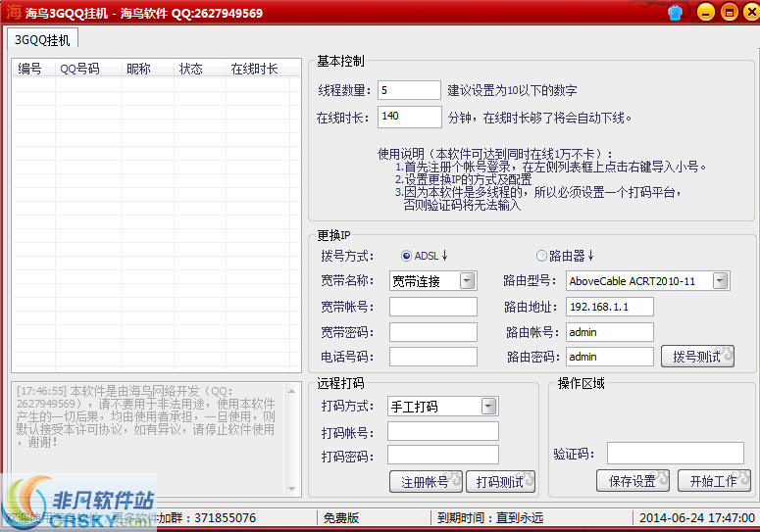Click the 线程数量 input field
760x532 pixels.
(409, 90)
